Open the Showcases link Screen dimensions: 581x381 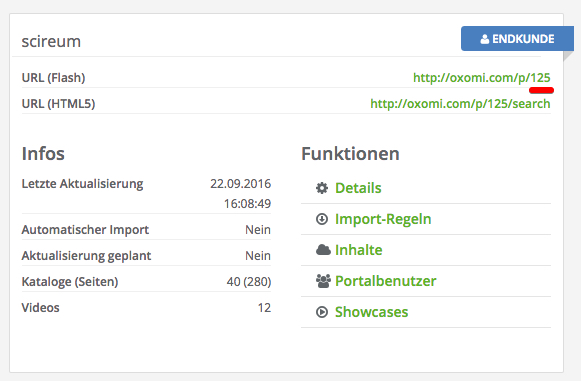coord(371,312)
